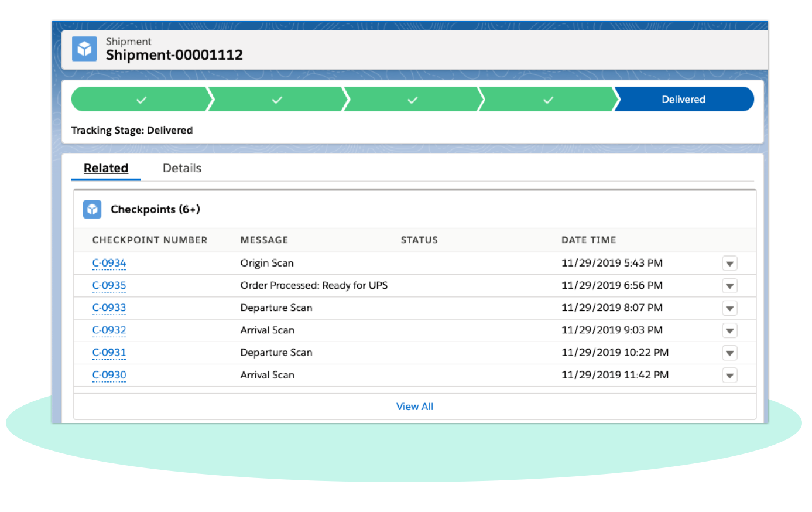Viewport: 812px width, 512px height.
Task: Click the Departure Scan message for C-0933
Action: 276,308
